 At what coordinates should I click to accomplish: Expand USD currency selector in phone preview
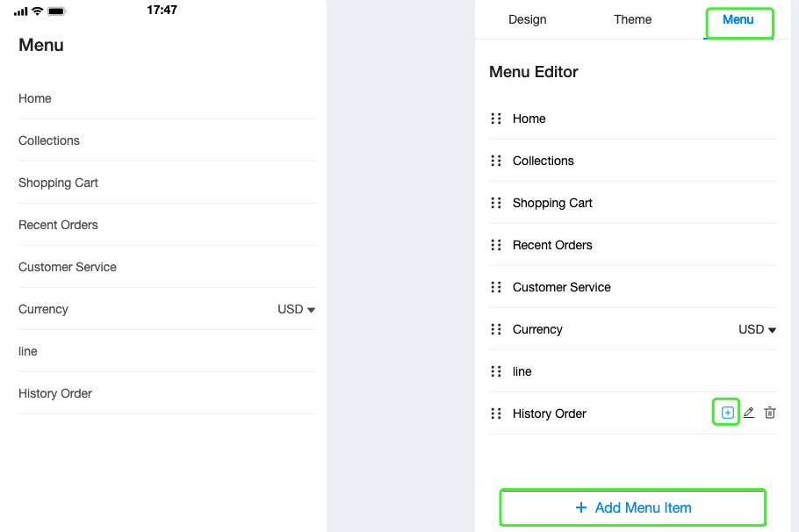tap(296, 309)
